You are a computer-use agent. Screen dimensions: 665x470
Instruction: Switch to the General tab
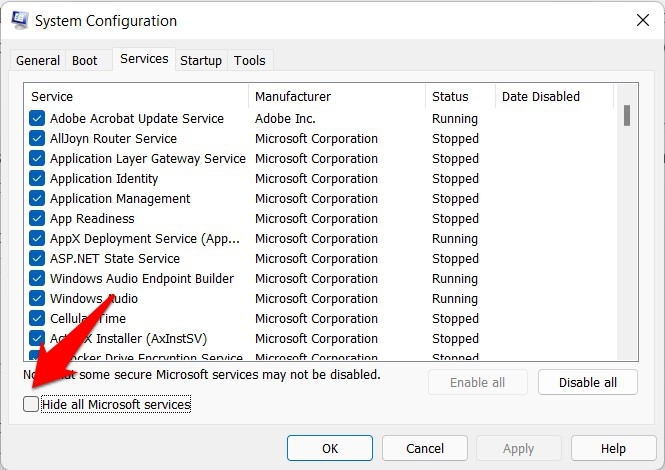coord(38,60)
